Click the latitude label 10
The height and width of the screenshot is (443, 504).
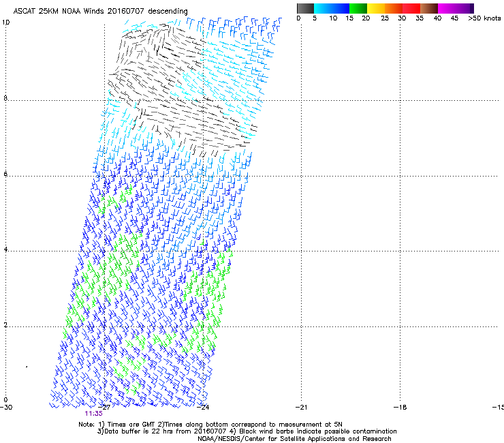(x=6, y=22)
